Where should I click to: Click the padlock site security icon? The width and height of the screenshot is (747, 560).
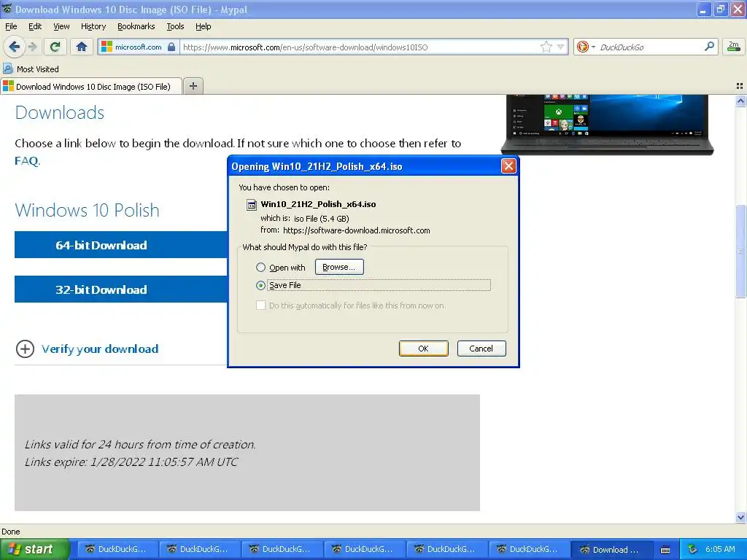tap(171, 47)
